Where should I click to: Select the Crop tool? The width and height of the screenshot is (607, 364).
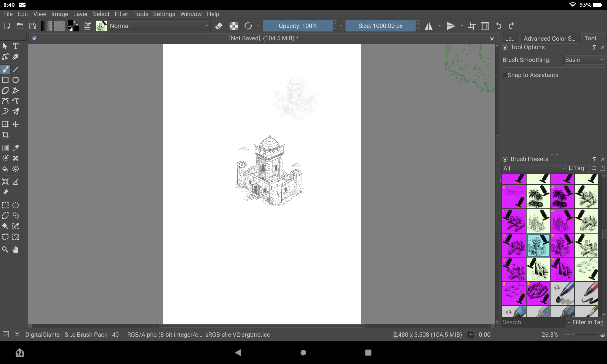click(5, 135)
